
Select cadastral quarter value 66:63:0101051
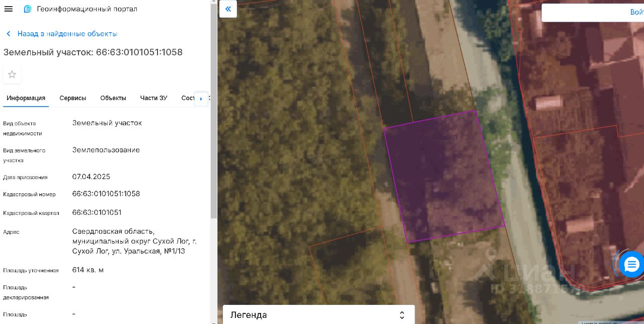pyautogui.click(x=97, y=212)
